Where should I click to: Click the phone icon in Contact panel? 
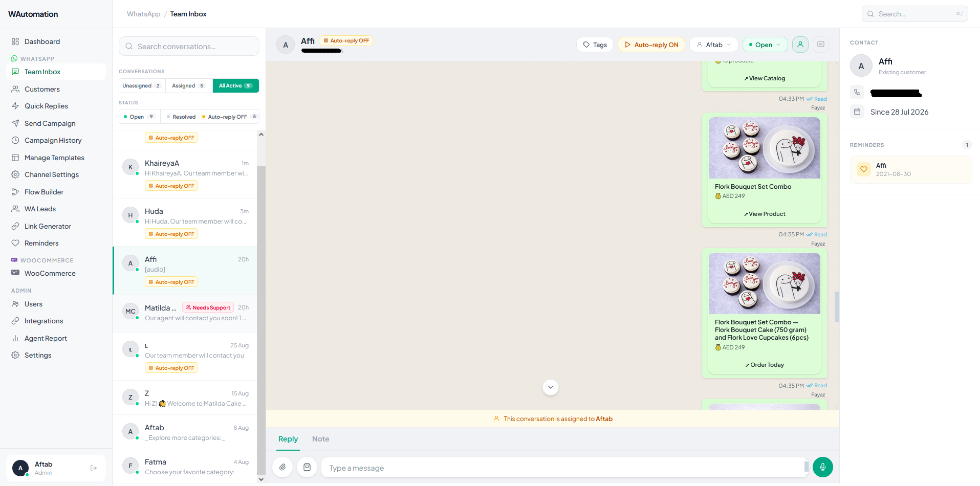click(x=857, y=93)
